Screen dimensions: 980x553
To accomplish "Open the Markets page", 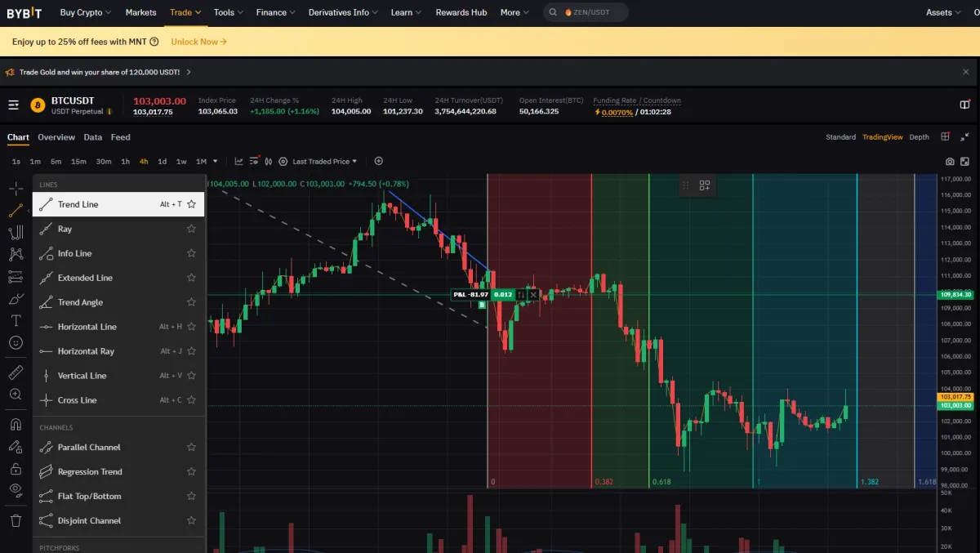I will coord(141,12).
